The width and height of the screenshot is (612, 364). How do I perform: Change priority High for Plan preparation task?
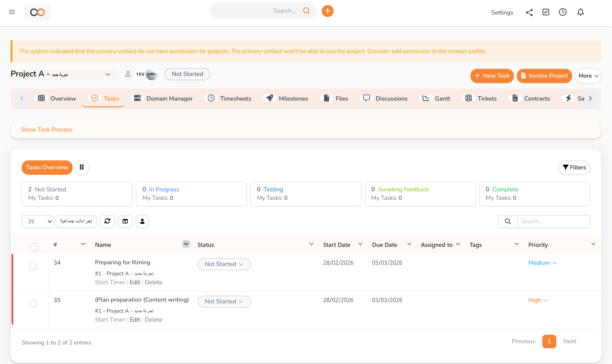click(538, 300)
